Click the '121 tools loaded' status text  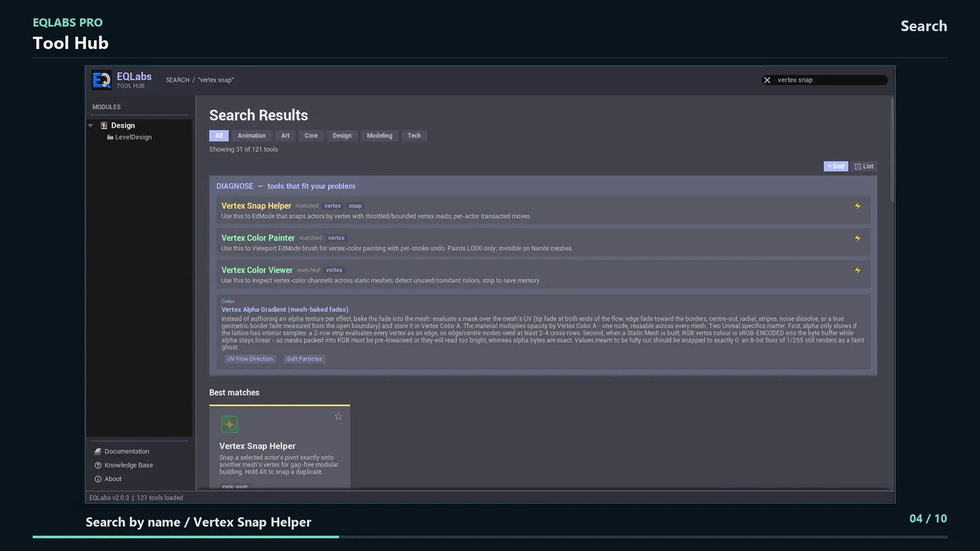[160, 498]
